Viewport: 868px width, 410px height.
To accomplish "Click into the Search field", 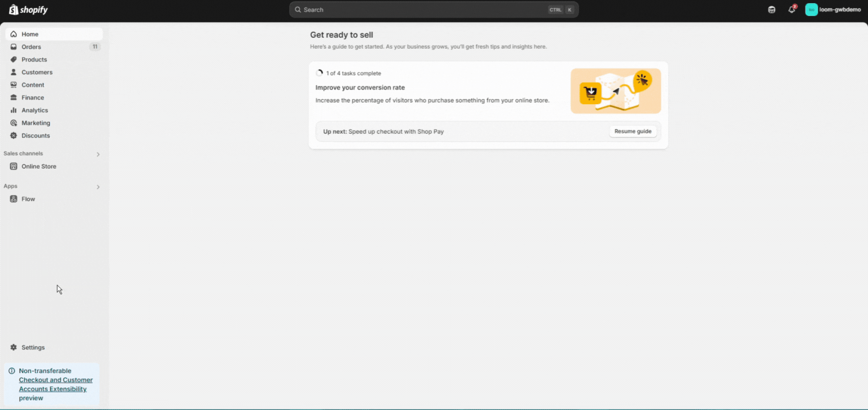I will 434,10.
